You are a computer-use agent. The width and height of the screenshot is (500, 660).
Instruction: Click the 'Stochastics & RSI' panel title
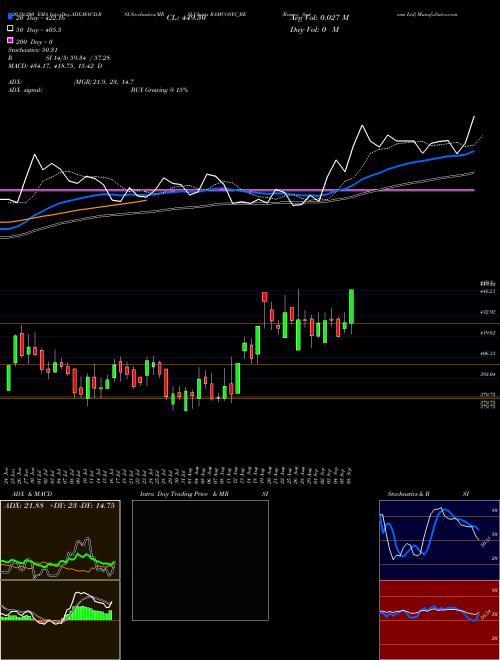pos(428,494)
